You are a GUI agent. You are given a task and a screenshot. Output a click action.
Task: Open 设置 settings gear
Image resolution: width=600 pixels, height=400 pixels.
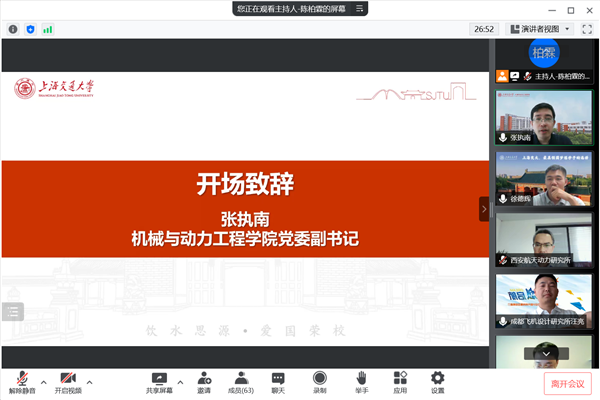pos(437,380)
